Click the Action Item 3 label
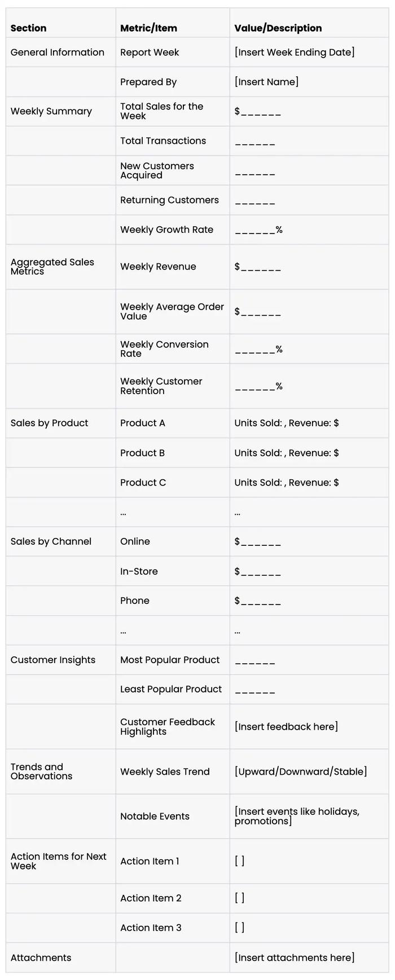The width and height of the screenshot is (395, 980). coord(151,928)
